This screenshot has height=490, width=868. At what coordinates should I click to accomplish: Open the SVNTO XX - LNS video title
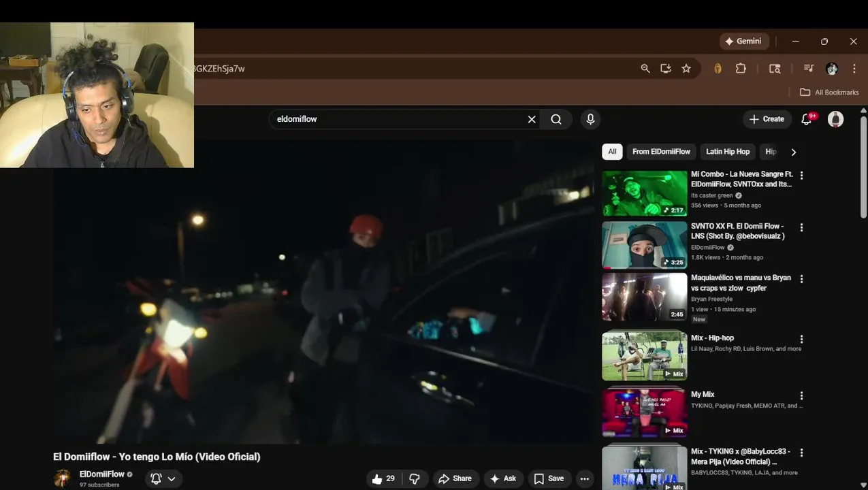pyautogui.click(x=738, y=231)
